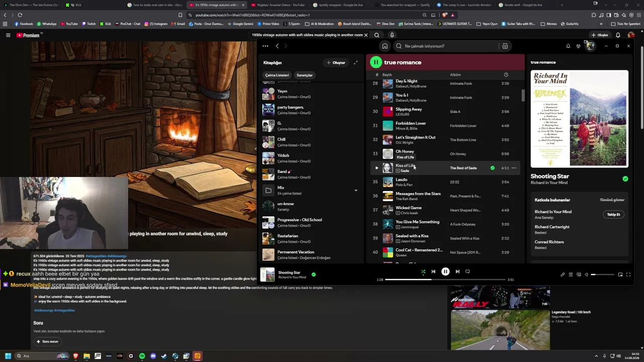
Task: Open Oluştur create menu in Spotify library
Action: pyautogui.click(x=336, y=63)
